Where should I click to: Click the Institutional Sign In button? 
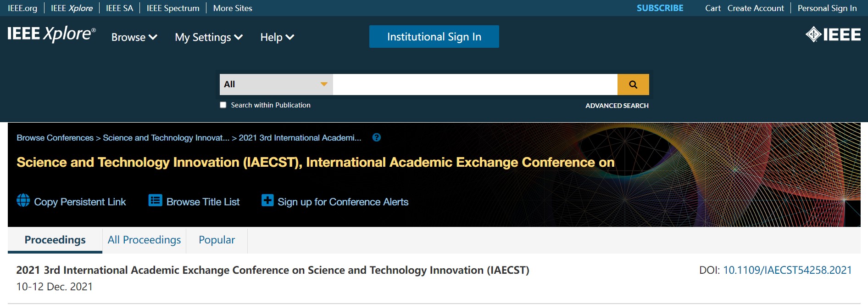pos(434,37)
